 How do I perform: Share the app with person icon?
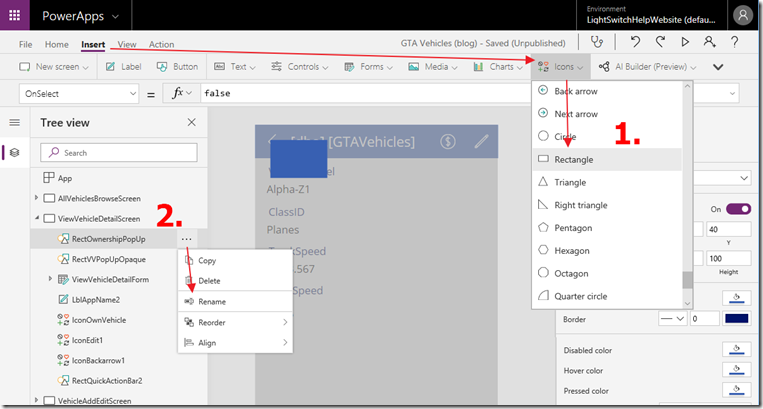pyautogui.click(x=709, y=42)
